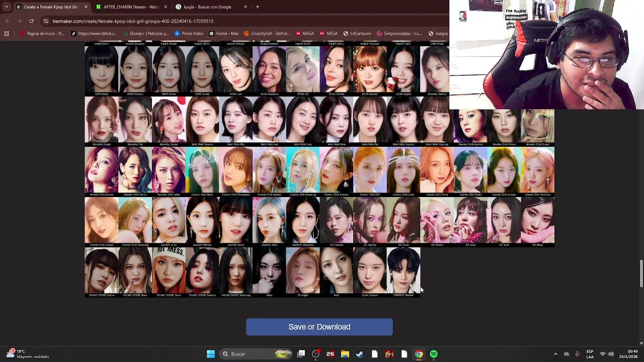Select the YOUNG POSSE Doeun image
The image size is (644, 362).
[x=102, y=272]
